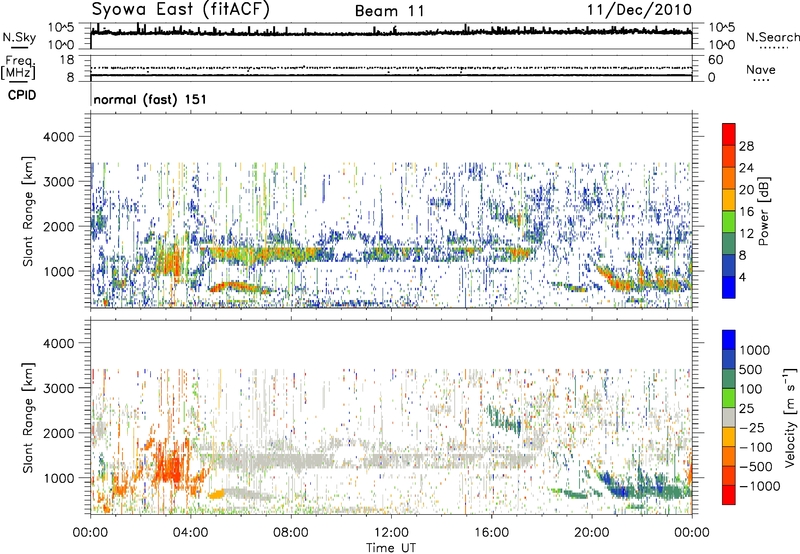Select the 'N.Search' legend label
This screenshot has width=800, height=554.
coord(772,37)
